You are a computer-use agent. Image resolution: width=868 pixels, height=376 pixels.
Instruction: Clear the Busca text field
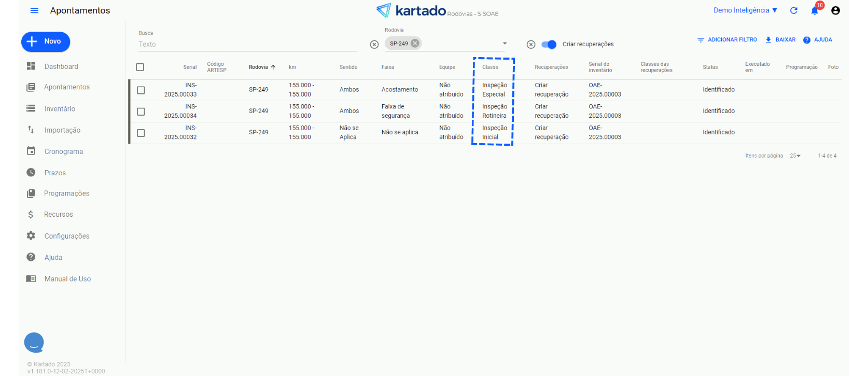point(374,45)
